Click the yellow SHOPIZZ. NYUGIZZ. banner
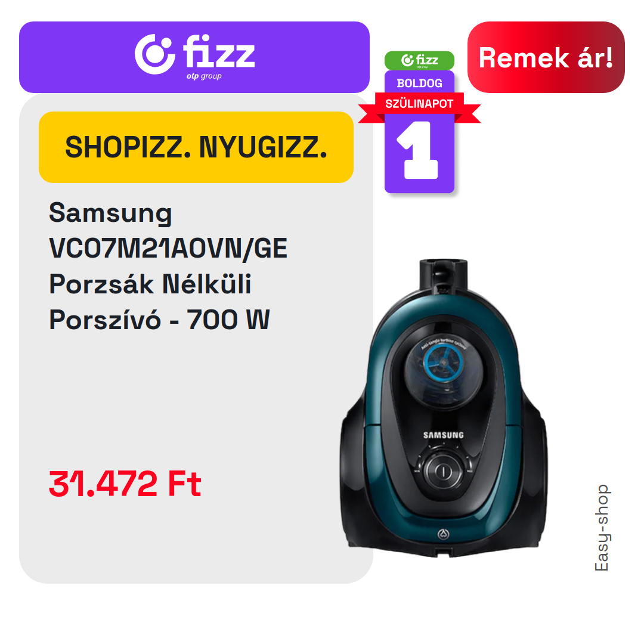Viewport: 644px width, 644px height. pyautogui.click(x=196, y=147)
